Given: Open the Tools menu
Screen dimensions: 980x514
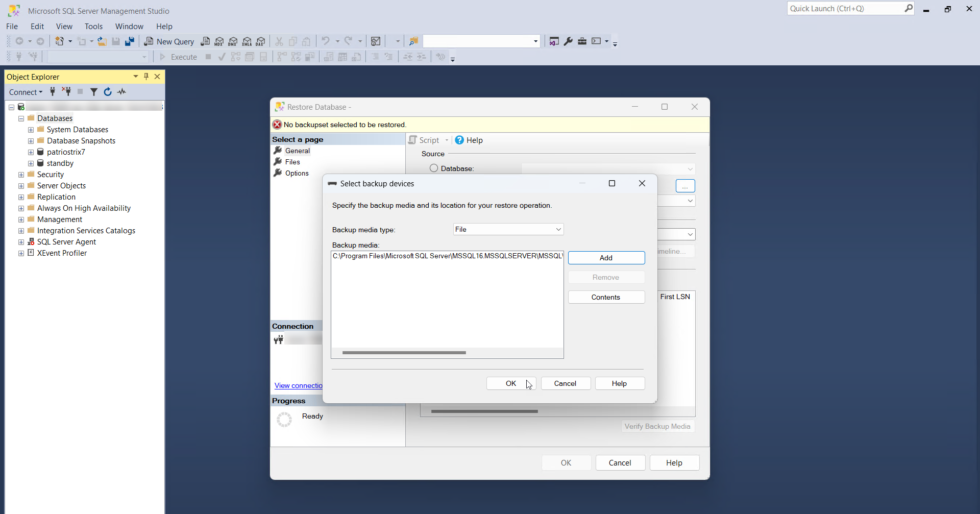Looking at the screenshot, I should pyautogui.click(x=94, y=26).
